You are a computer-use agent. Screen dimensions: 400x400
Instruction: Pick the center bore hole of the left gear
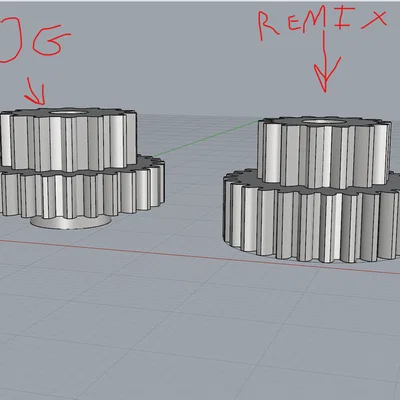[69, 112]
